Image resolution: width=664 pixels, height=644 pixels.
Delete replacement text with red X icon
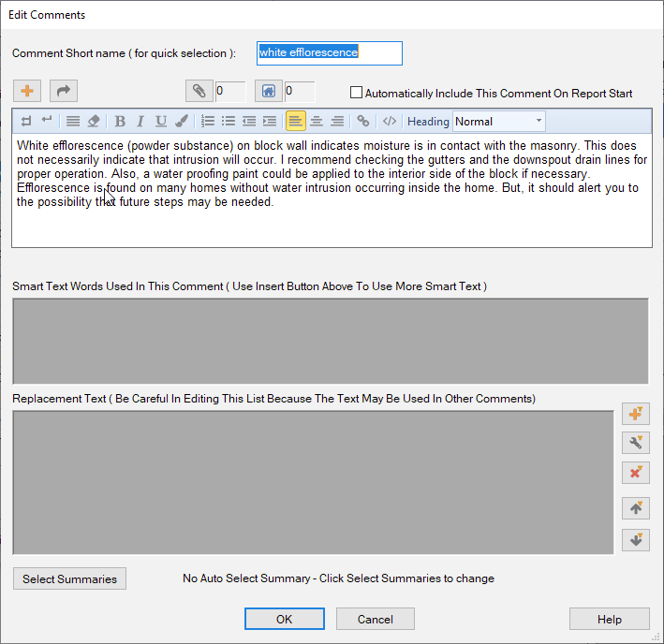636,473
